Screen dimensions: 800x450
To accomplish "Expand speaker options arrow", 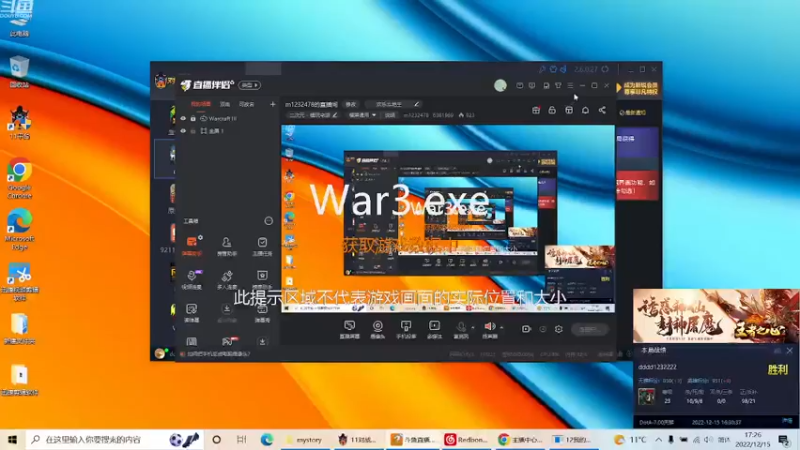I will [502, 328].
